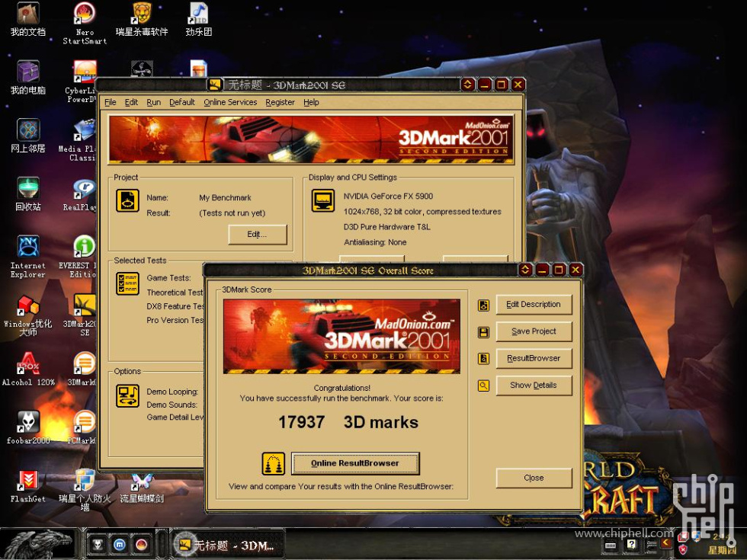Open the 回收站 recycle bin icon
Screen dimensions: 747x560
point(28,194)
